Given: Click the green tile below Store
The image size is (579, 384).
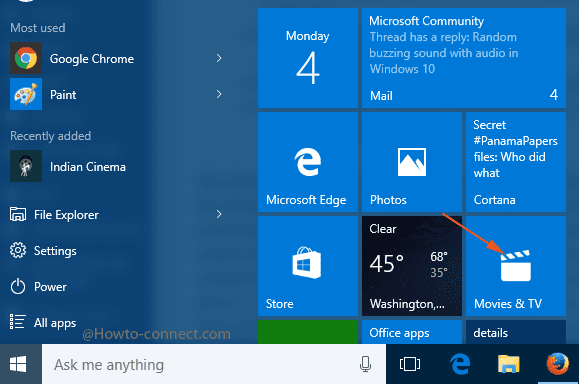Looking at the screenshot, I should (308, 332).
